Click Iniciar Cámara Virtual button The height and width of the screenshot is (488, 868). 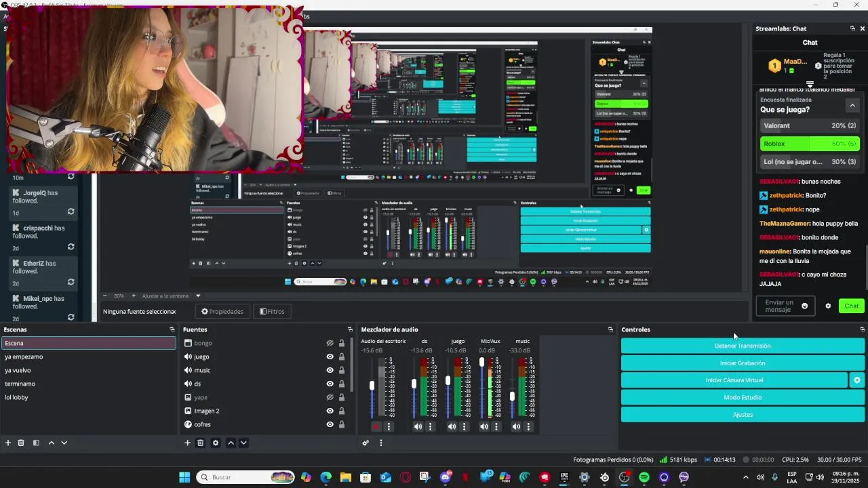(x=734, y=380)
